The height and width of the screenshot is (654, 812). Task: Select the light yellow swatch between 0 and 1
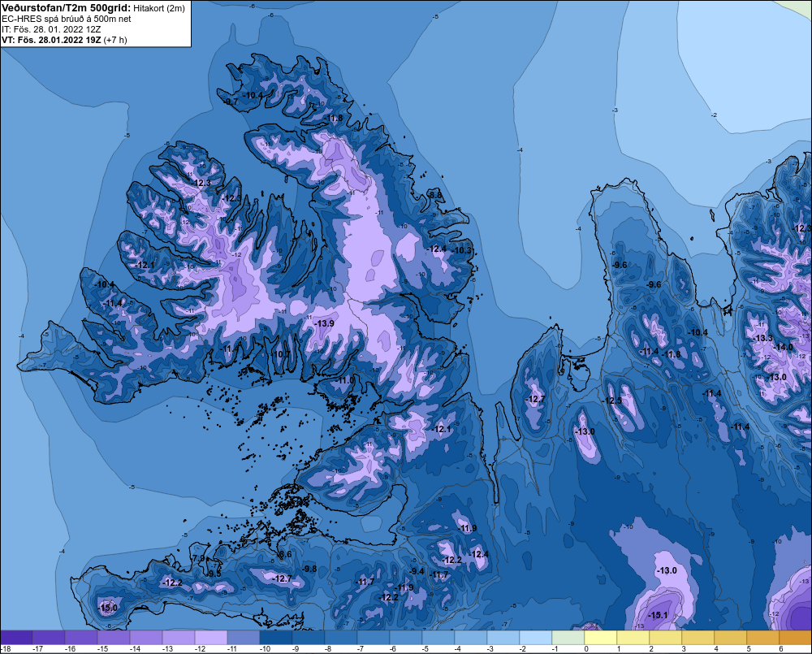coord(601,638)
